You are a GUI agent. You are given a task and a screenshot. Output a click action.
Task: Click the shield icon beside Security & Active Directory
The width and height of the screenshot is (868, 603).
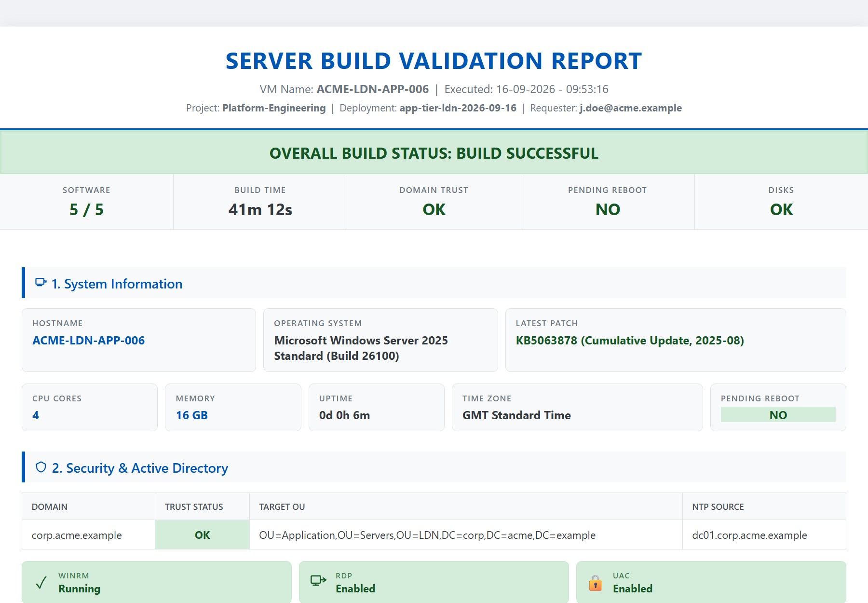point(41,467)
